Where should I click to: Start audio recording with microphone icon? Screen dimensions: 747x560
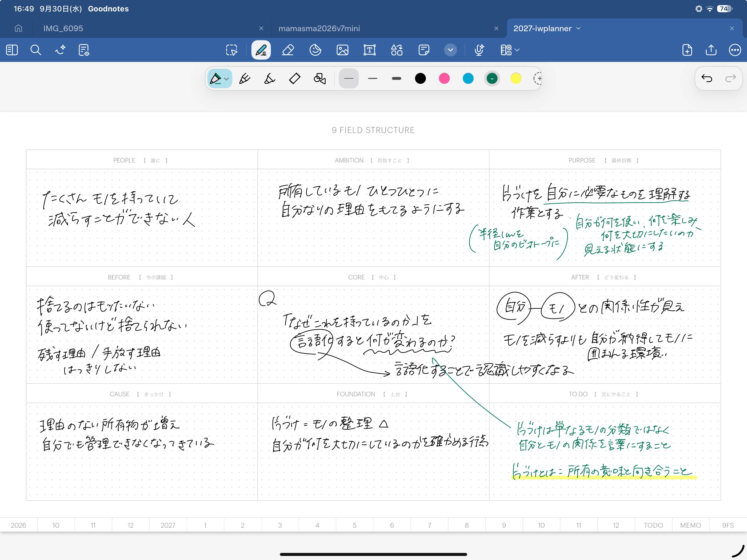coord(479,50)
